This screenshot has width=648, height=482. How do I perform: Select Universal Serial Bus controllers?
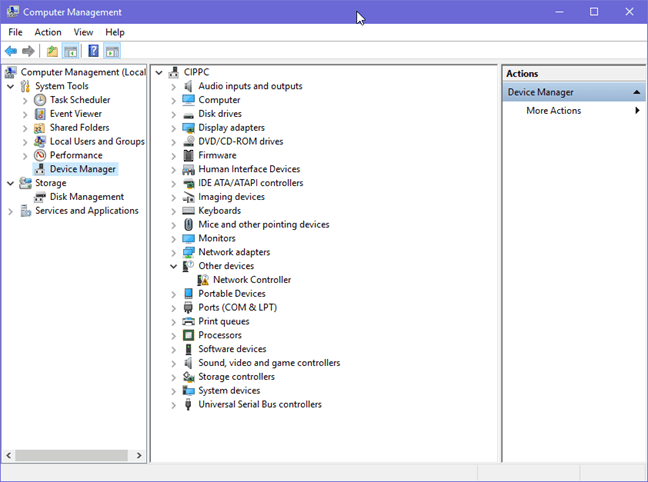pos(260,405)
